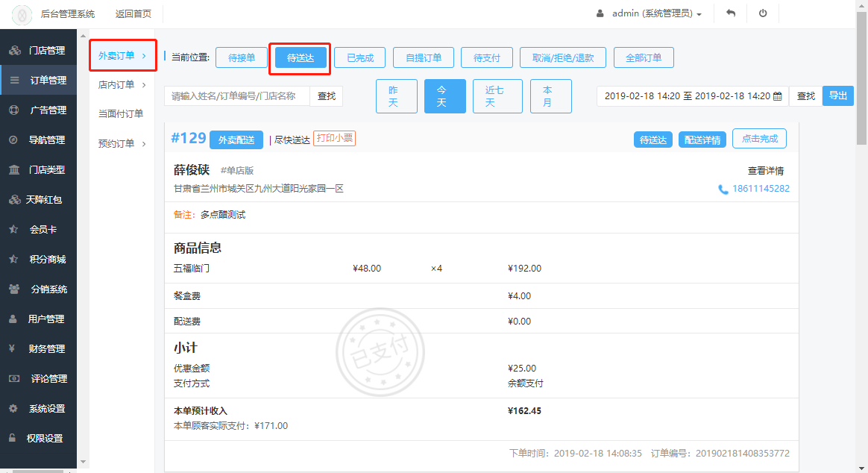Click the 天降红包 sidebar icon
Image resolution: width=868 pixels, height=473 pixels.
pos(15,200)
